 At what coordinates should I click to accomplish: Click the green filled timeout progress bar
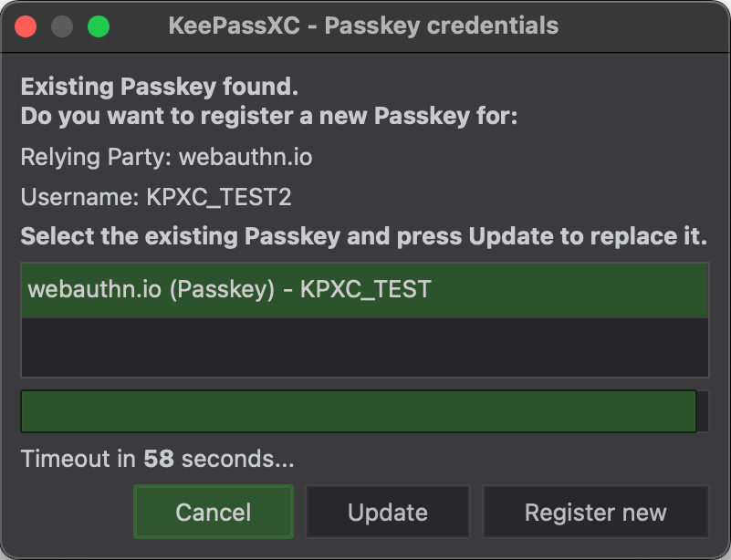point(358,411)
